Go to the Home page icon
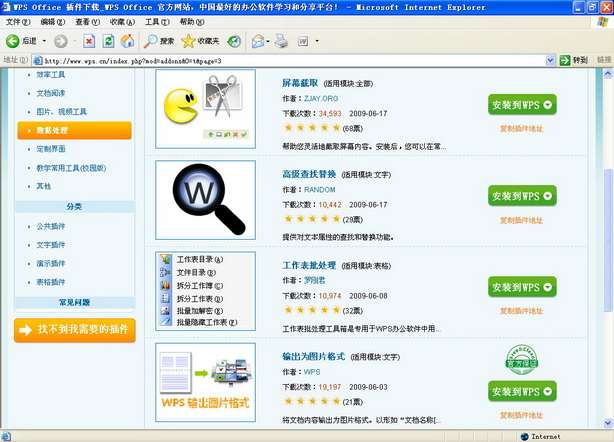 click(127, 41)
